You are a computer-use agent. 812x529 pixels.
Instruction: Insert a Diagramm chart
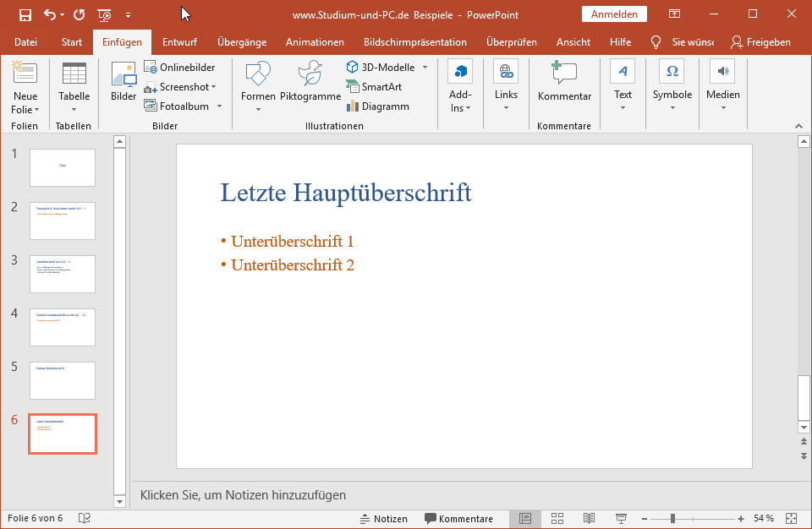[x=378, y=106]
